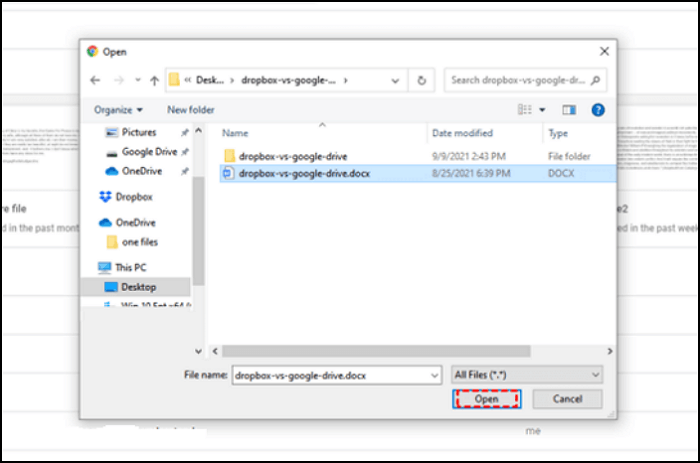Close the Open dialog
The height and width of the screenshot is (463, 700).
click(x=604, y=51)
